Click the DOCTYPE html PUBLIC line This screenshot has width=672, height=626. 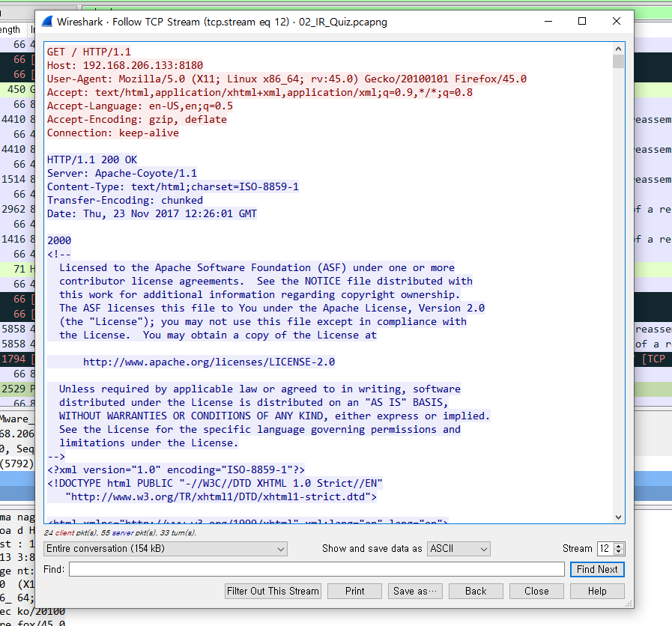click(215, 483)
